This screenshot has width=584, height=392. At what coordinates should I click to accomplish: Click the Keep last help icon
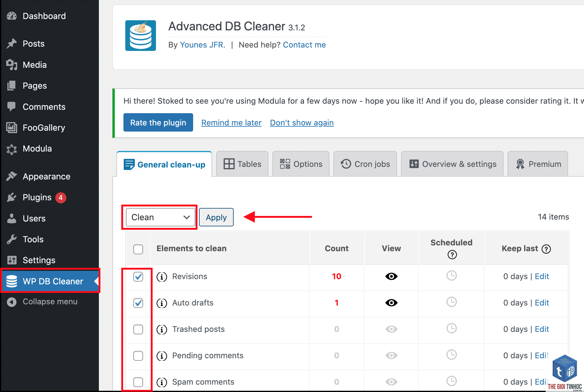pos(546,249)
